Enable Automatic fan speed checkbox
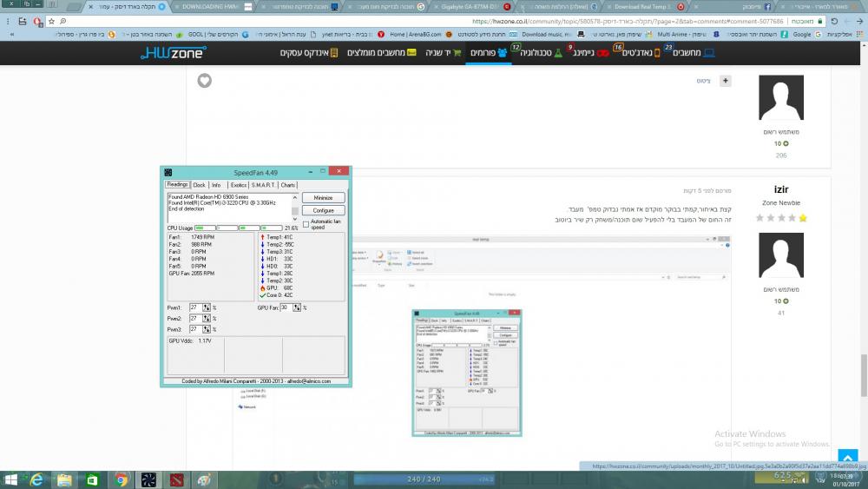 [x=306, y=224]
